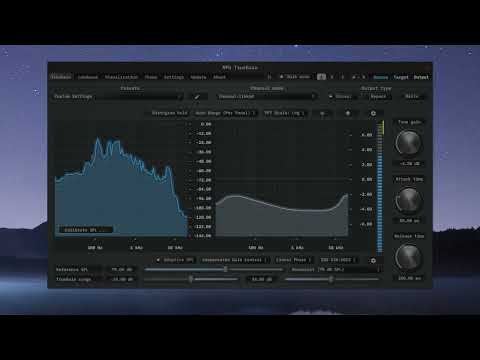Toggle the Bypass output button

pos(378,97)
